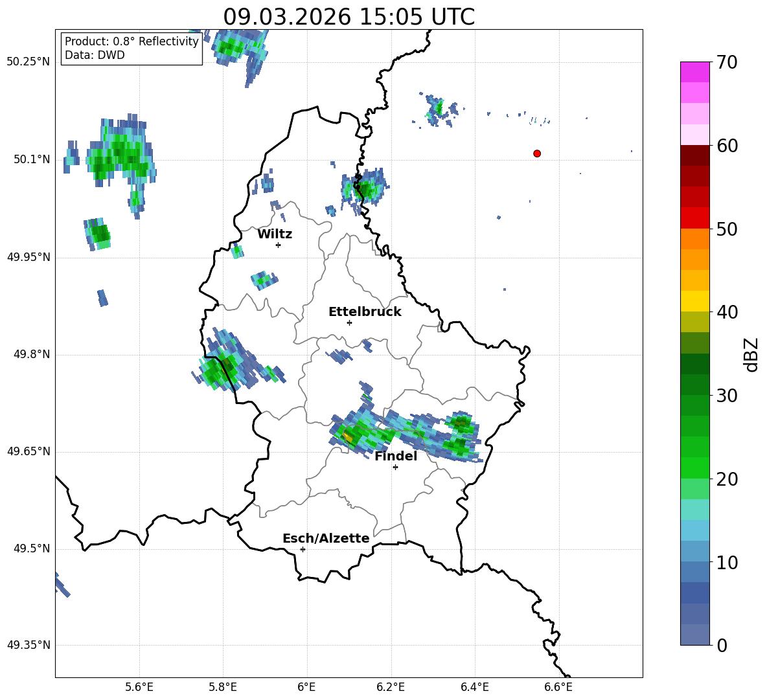This screenshot has width=767, height=700.
Task: Click the Wiltz station cross marker
Action: pyautogui.click(x=278, y=245)
